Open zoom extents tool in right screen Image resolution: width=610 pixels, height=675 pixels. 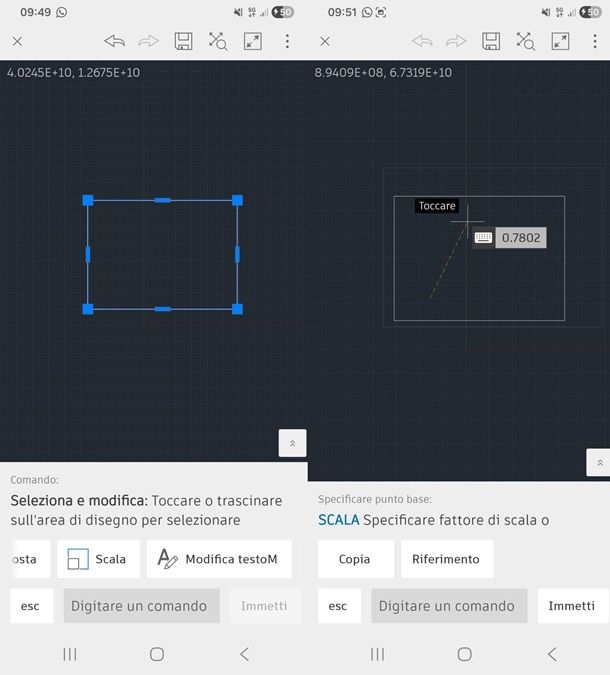tap(526, 41)
